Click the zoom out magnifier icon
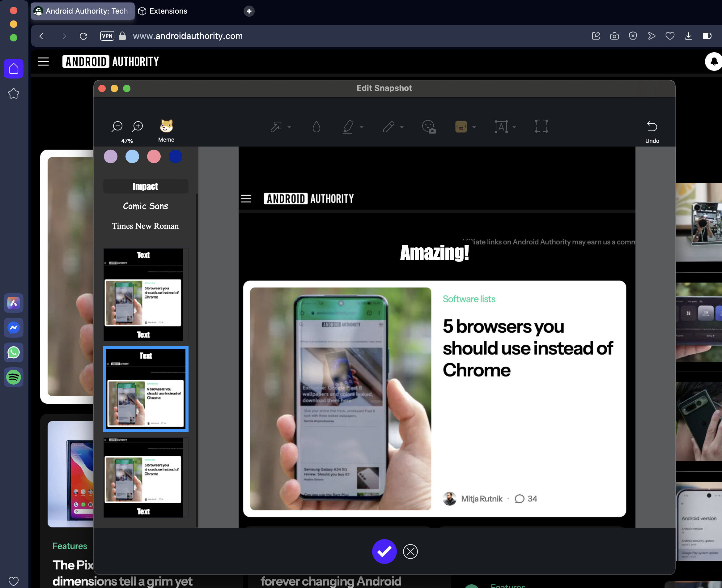 click(x=117, y=126)
